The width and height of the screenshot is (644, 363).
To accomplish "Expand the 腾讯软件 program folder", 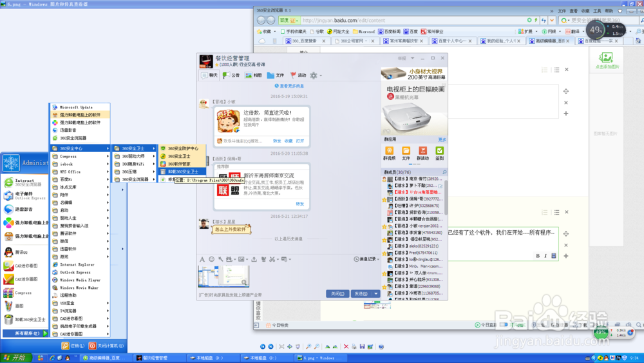I will (x=80, y=233).
